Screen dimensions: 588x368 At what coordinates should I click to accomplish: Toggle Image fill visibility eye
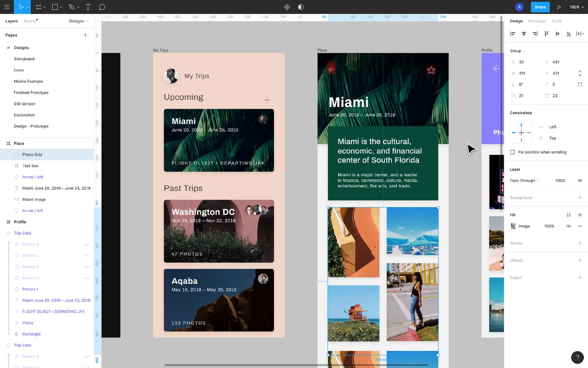coord(568,226)
